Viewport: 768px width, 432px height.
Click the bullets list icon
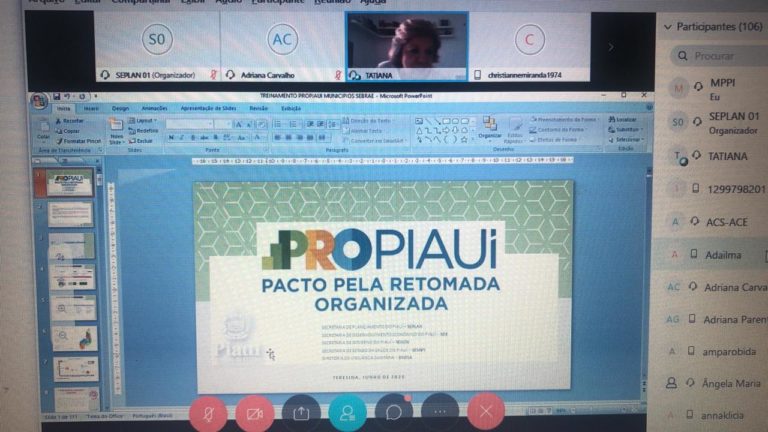coord(278,124)
